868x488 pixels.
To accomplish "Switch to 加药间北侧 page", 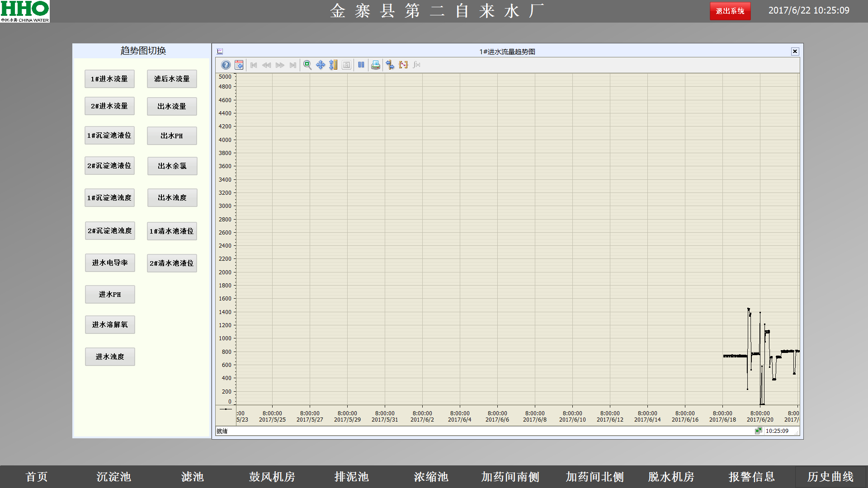I will (x=595, y=477).
